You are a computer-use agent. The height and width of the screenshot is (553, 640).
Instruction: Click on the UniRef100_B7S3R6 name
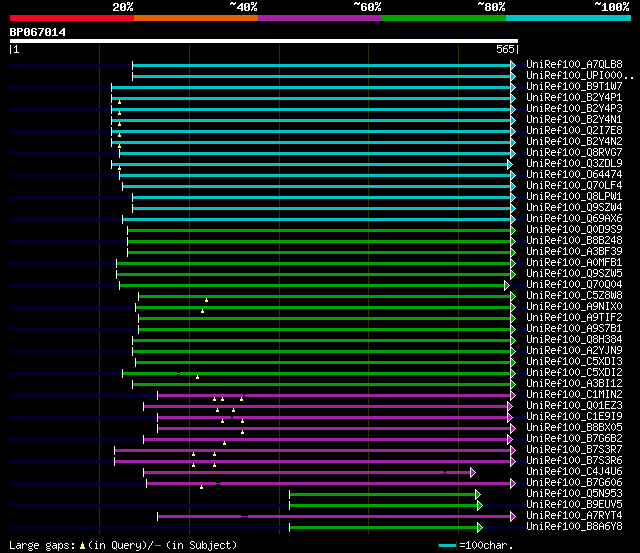[x=574, y=461]
